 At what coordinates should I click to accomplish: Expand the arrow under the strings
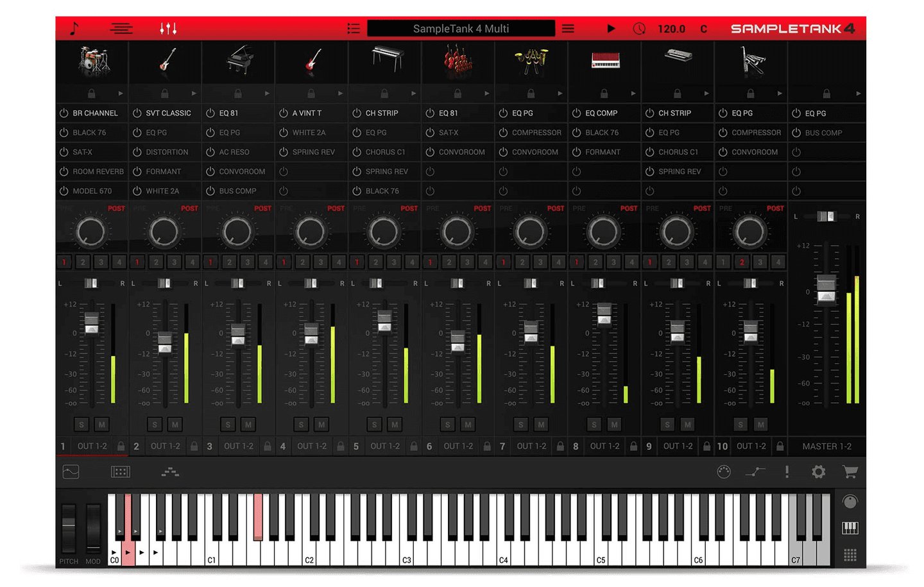pyautogui.click(x=486, y=94)
